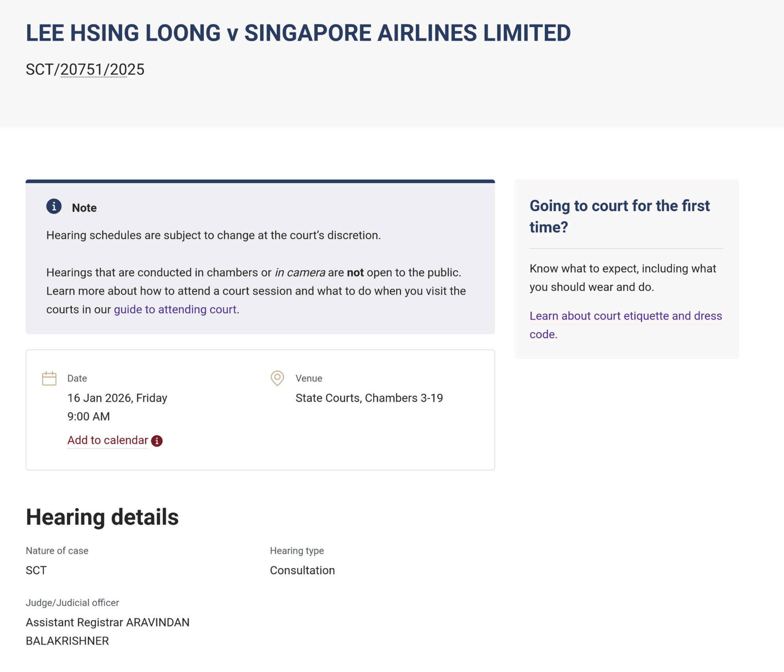Click the Judge/Judicial officer label
This screenshot has width=784, height=672.
coord(72,603)
